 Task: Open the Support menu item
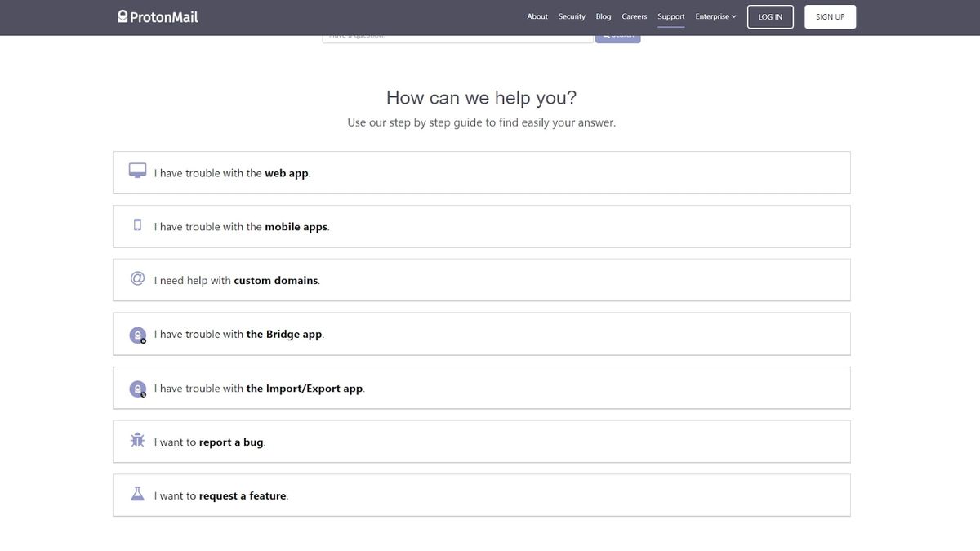click(x=670, y=16)
